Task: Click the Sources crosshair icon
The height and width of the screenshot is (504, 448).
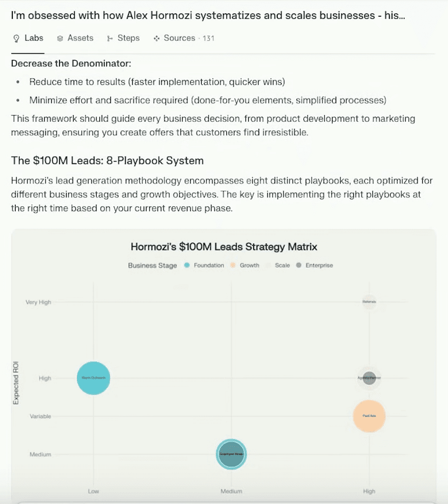Action: coord(156,38)
